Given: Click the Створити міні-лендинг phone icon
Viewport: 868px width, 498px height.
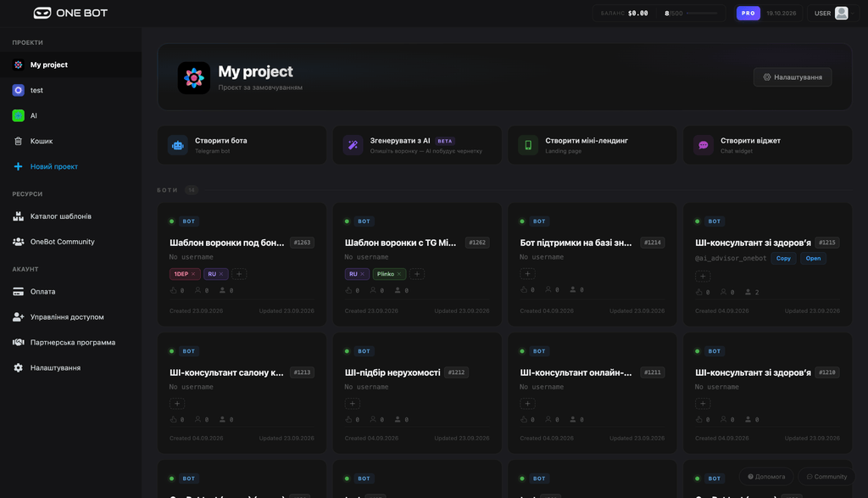Looking at the screenshot, I should pos(528,145).
